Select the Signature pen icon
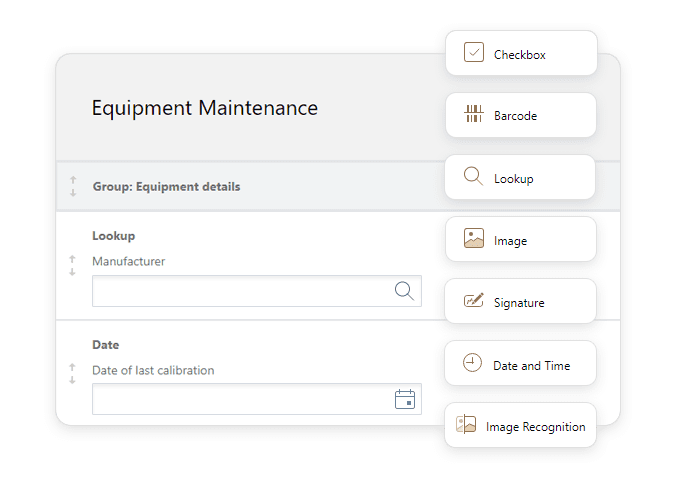675x500 pixels. click(x=474, y=300)
